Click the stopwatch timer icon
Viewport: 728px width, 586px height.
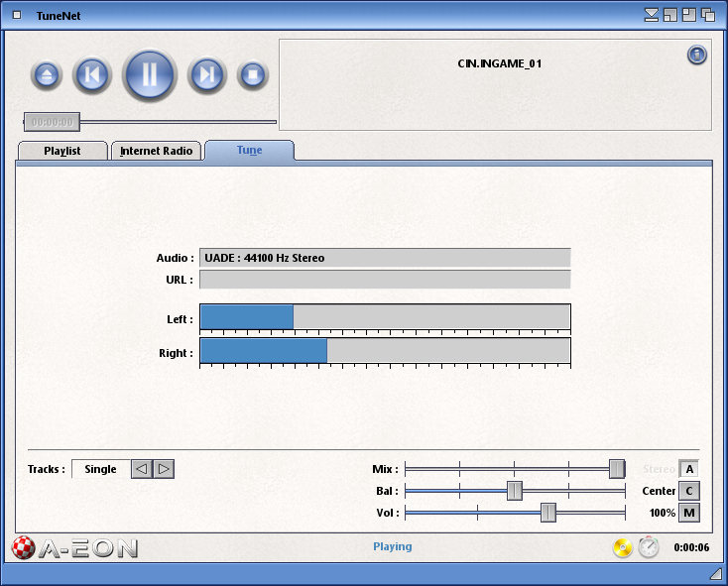point(649,547)
